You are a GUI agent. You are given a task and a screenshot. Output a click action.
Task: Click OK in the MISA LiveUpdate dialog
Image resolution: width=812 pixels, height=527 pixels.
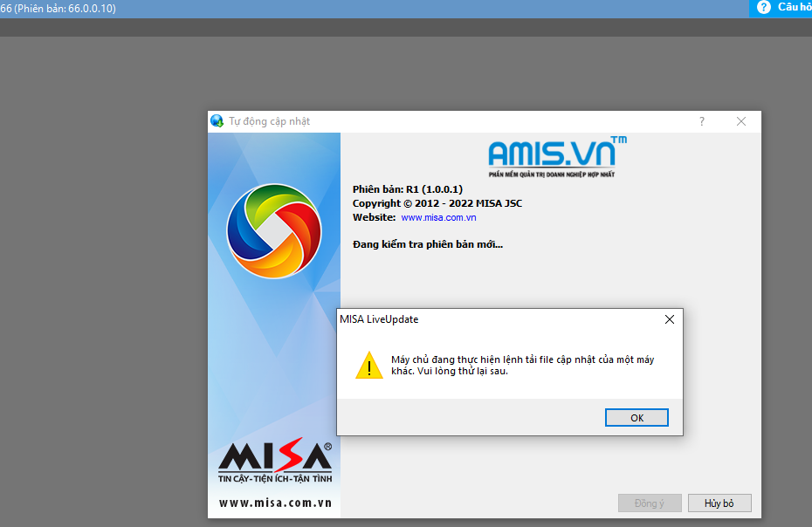[637, 418]
